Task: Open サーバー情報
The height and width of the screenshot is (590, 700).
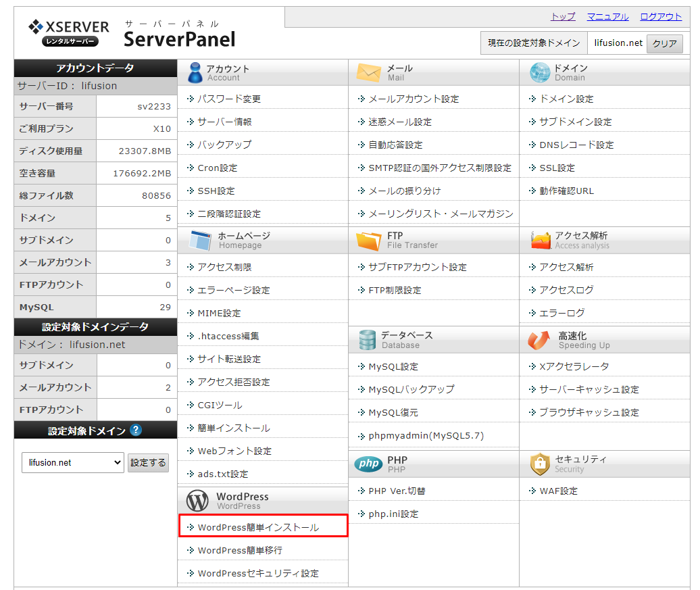Action: click(x=224, y=122)
